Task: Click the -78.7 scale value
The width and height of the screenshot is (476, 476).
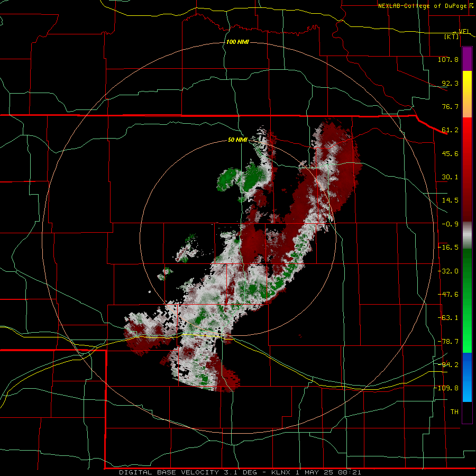Action: tap(448, 342)
